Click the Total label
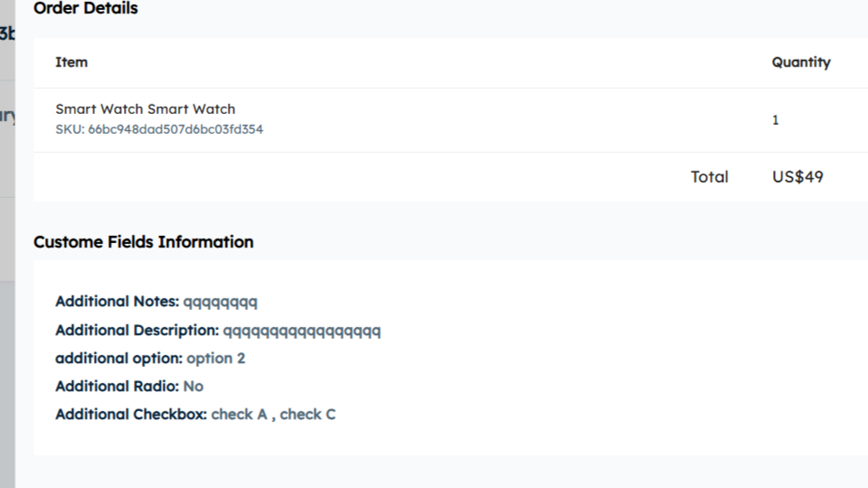The image size is (868, 488). tap(709, 177)
